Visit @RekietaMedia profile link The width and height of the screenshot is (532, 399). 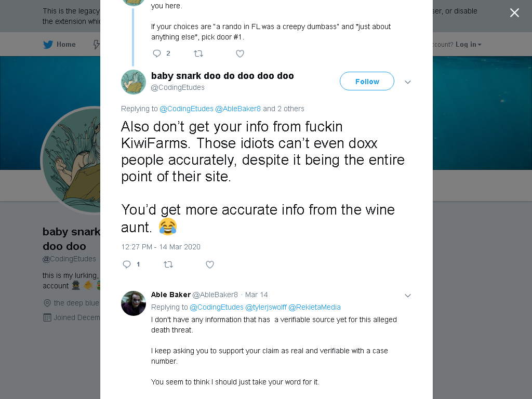pos(314,307)
